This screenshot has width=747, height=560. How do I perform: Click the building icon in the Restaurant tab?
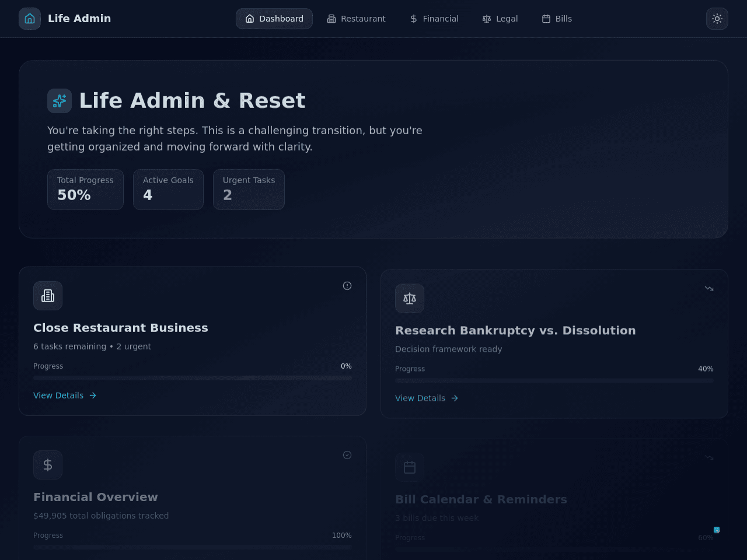[331, 19]
